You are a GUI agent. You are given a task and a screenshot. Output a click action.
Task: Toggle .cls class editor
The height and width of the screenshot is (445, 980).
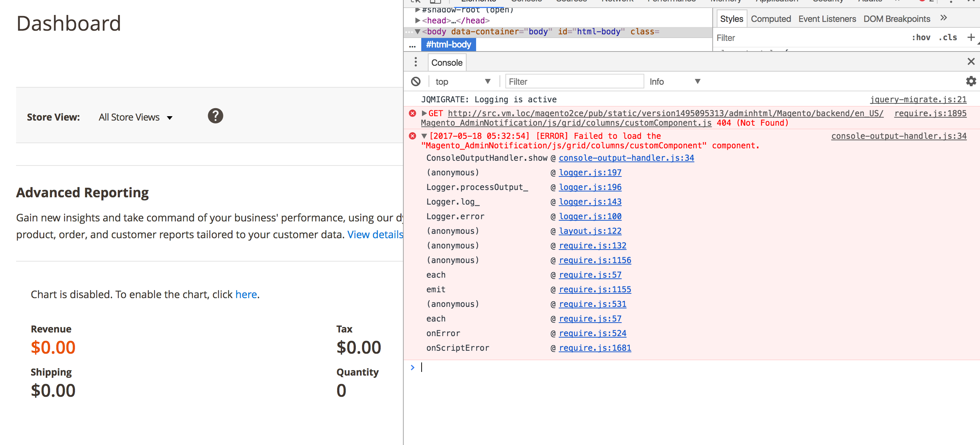point(947,37)
